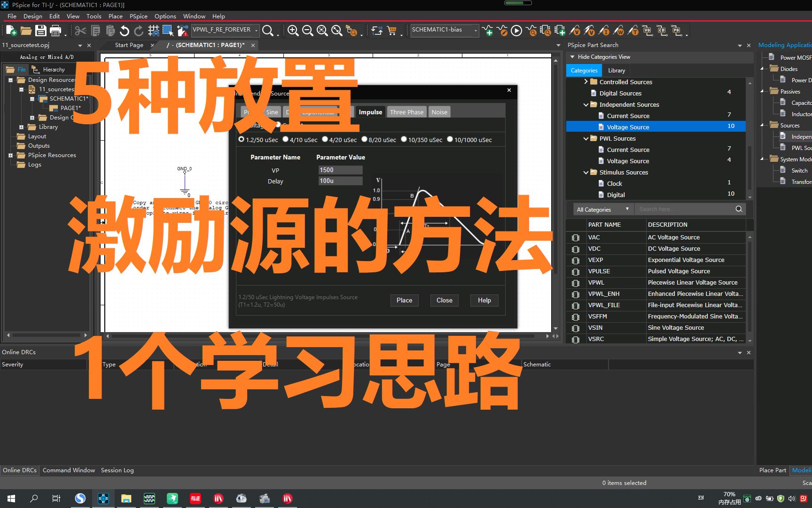Switch to the Three Phase tab
The width and height of the screenshot is (812, 508).
(406, 112)
